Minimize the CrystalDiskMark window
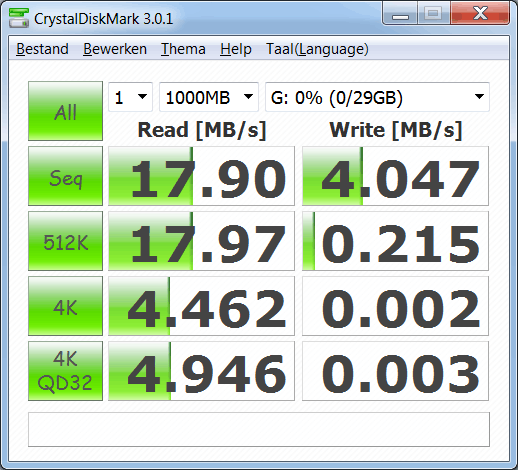This screenshot has height=470, width=518. 400,14
